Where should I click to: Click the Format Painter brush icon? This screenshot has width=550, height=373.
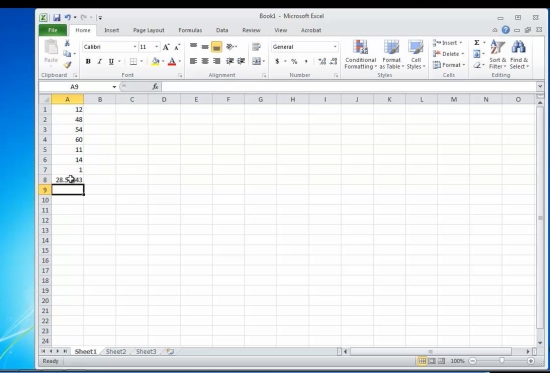(67, 65)
